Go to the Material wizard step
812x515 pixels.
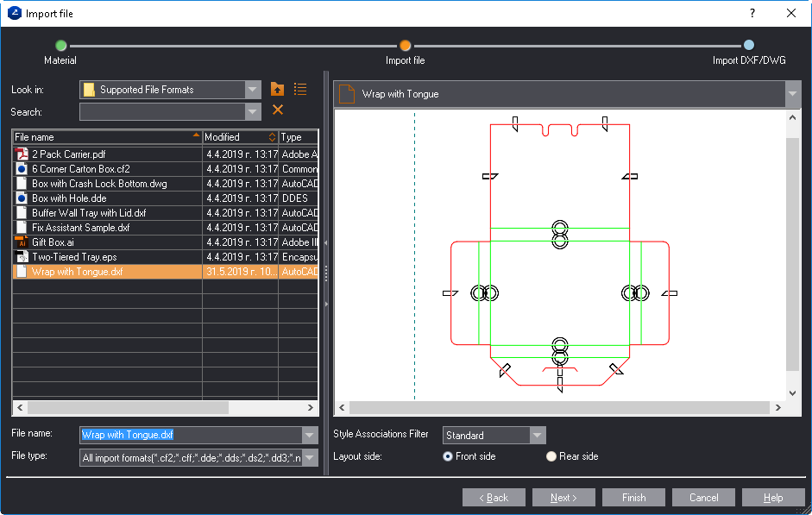60,46
